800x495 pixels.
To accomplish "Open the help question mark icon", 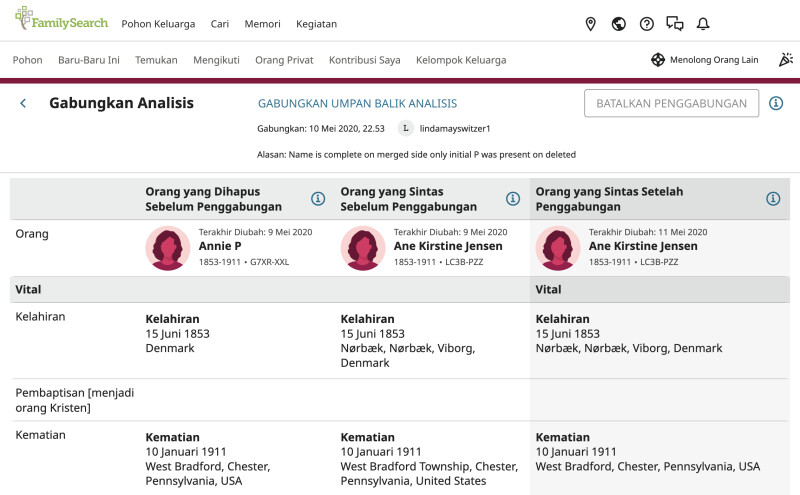I will click(646, 23).
